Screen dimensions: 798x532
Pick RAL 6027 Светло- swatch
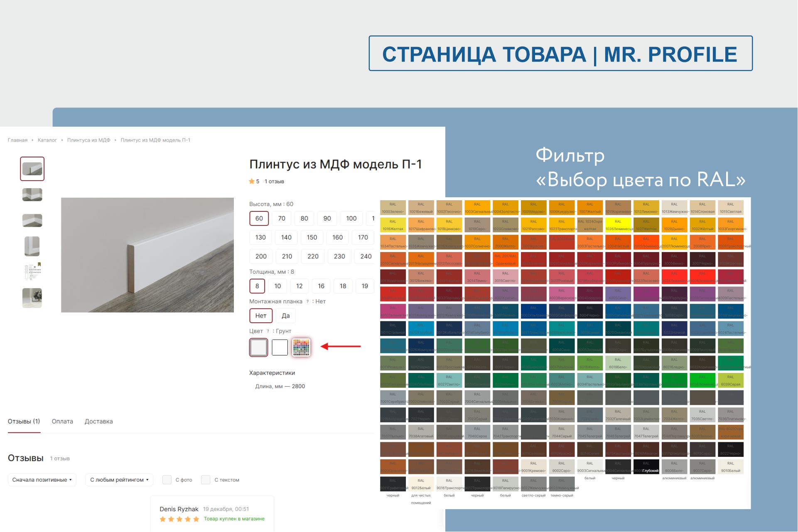click(449, 380)
